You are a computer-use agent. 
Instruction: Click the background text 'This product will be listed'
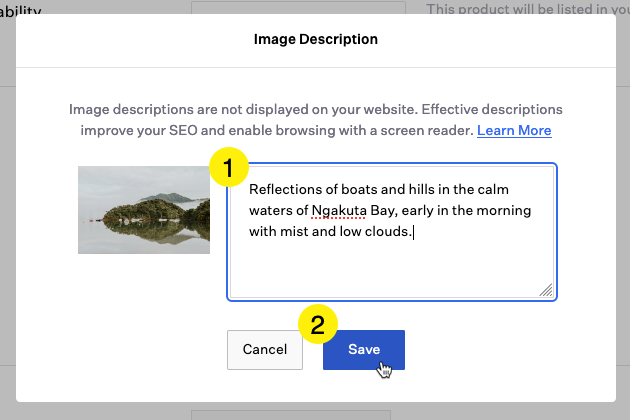525,8
